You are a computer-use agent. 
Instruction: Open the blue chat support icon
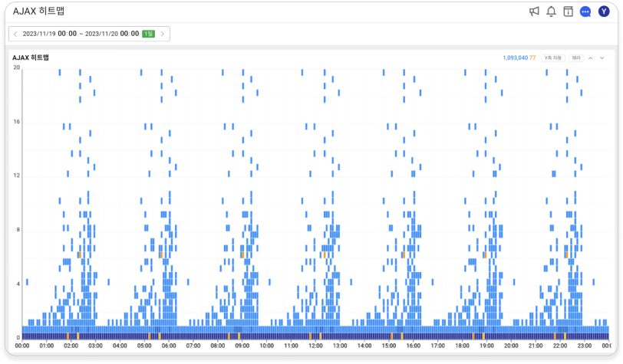tap(585, 11)
